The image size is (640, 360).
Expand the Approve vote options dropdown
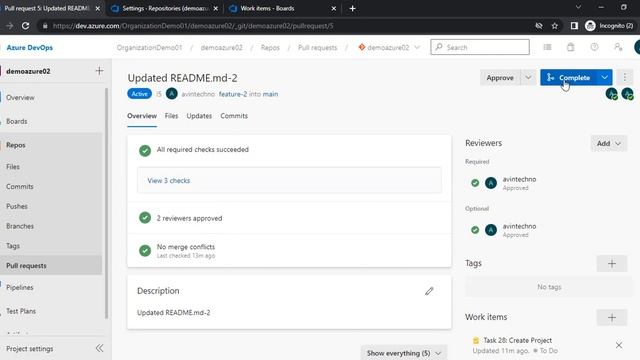[x=528, y=78]
